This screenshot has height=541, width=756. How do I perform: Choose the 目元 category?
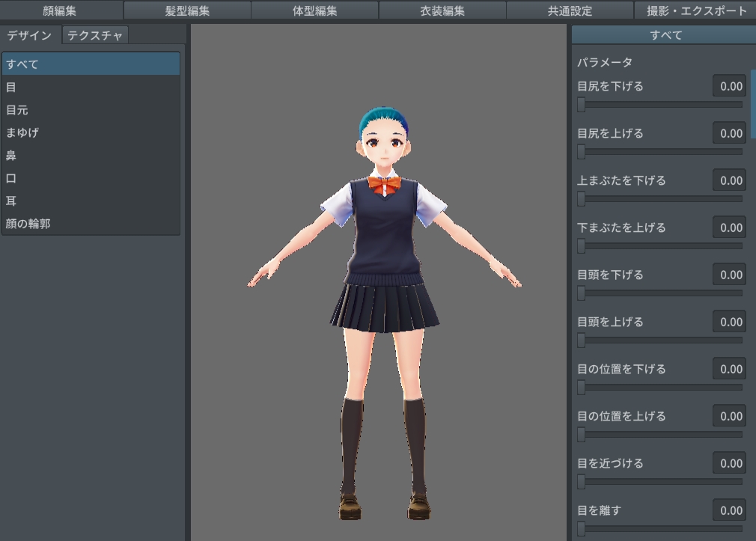91,110
